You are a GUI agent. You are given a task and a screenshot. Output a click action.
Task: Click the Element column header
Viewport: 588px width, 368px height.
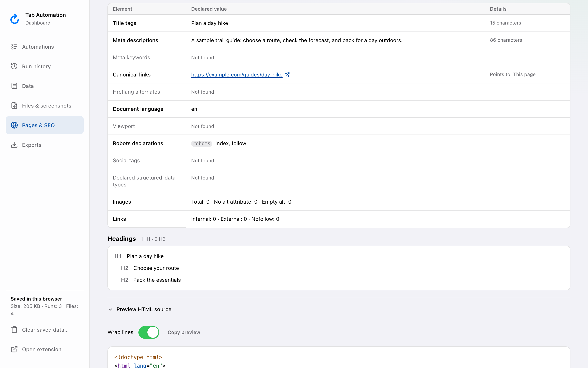[122, 9]
